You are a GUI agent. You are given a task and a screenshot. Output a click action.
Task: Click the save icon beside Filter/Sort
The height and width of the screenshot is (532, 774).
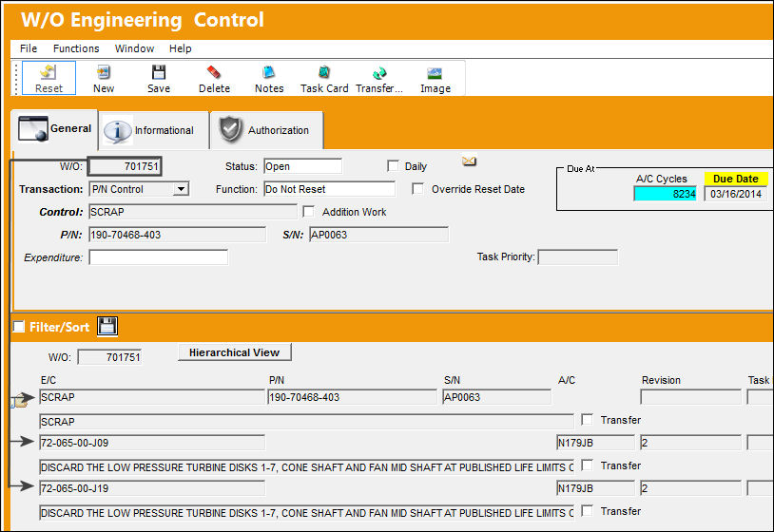pos(107,326)
